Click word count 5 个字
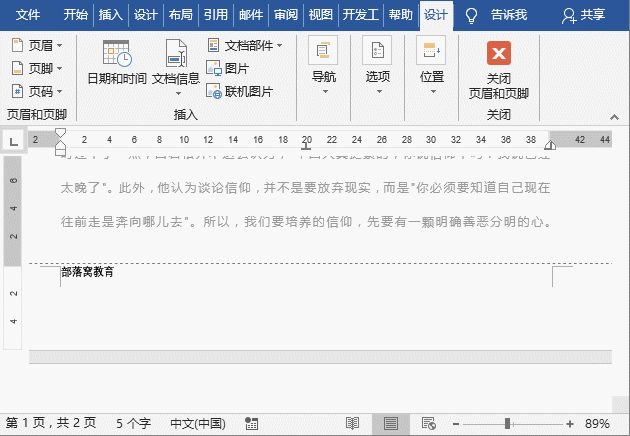 pos(133,424)
